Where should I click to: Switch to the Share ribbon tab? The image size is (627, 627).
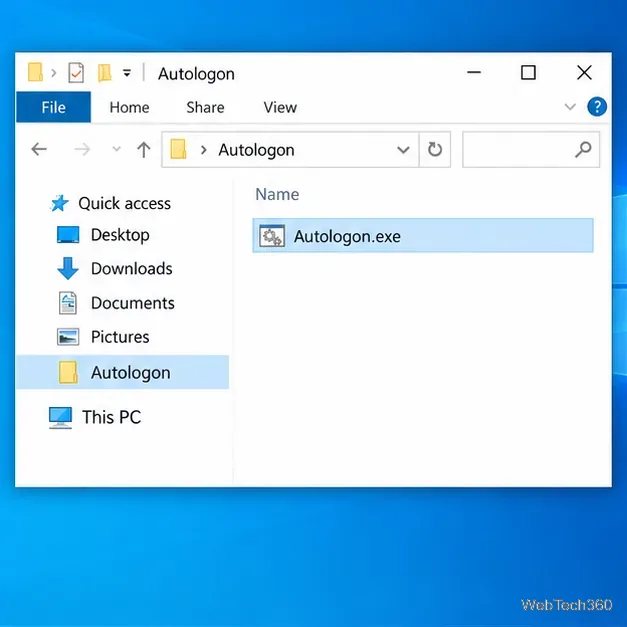point(205,107)
